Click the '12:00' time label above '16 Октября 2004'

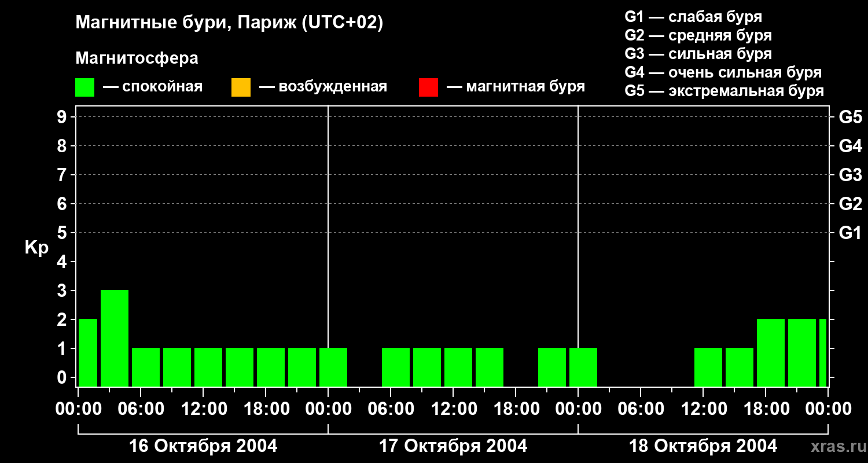pyautogui.click(x=204, y=409)
